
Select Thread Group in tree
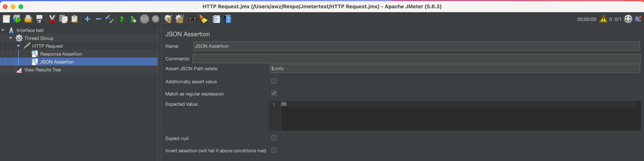(x=39, y=38)
